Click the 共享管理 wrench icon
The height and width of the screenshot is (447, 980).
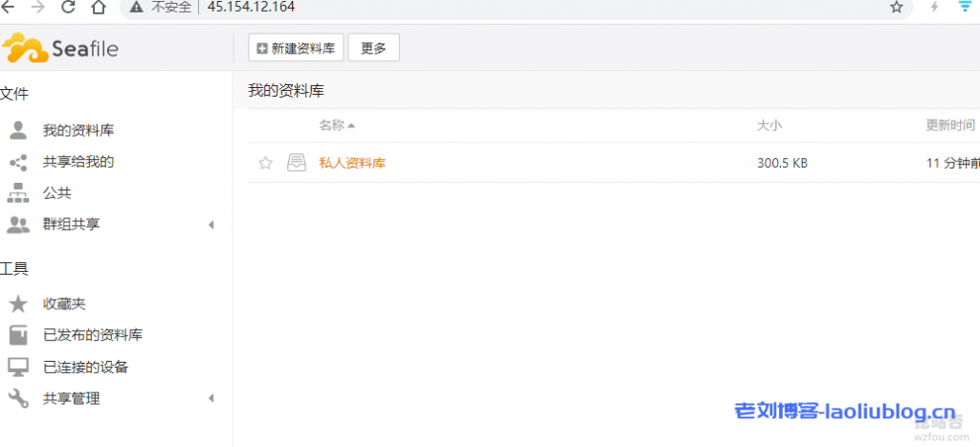click(18, 398)
